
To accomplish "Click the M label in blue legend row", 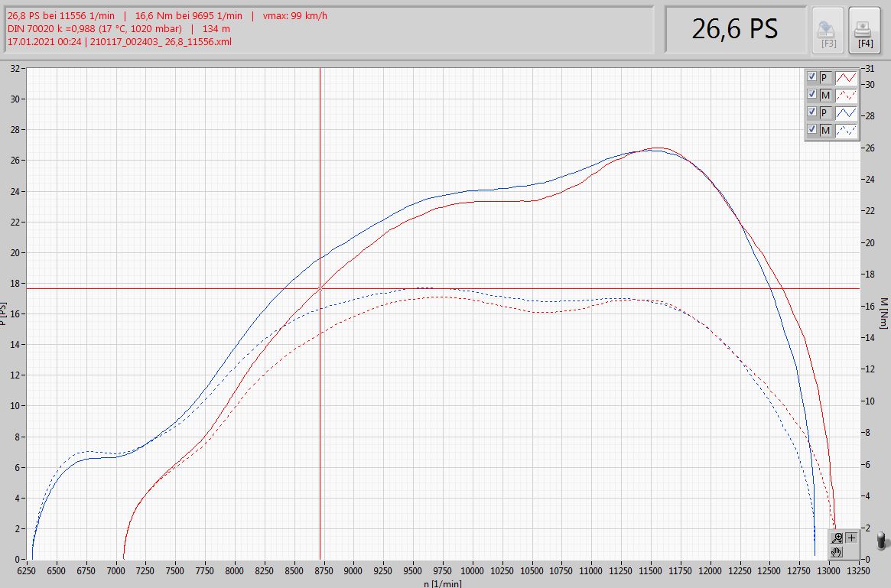I will tap(824, 131).
